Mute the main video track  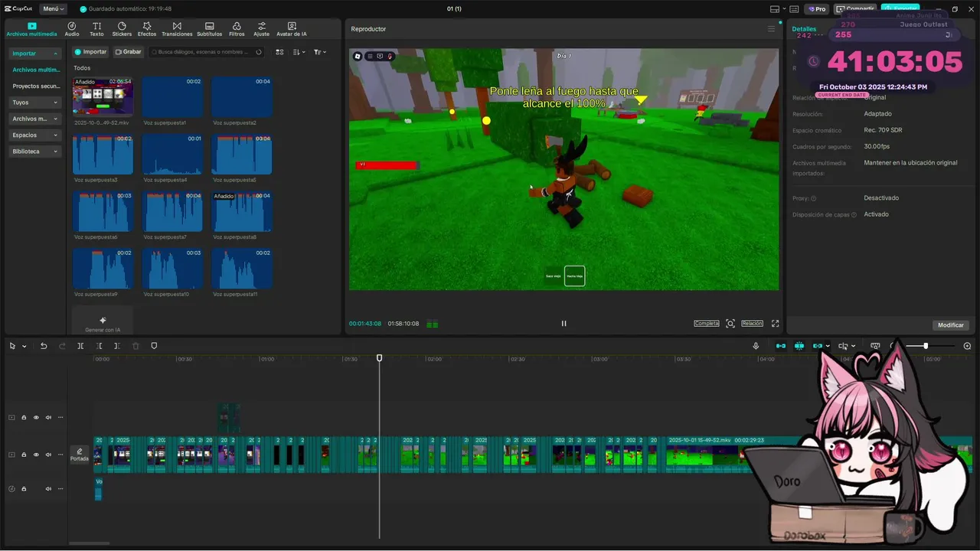48,455
